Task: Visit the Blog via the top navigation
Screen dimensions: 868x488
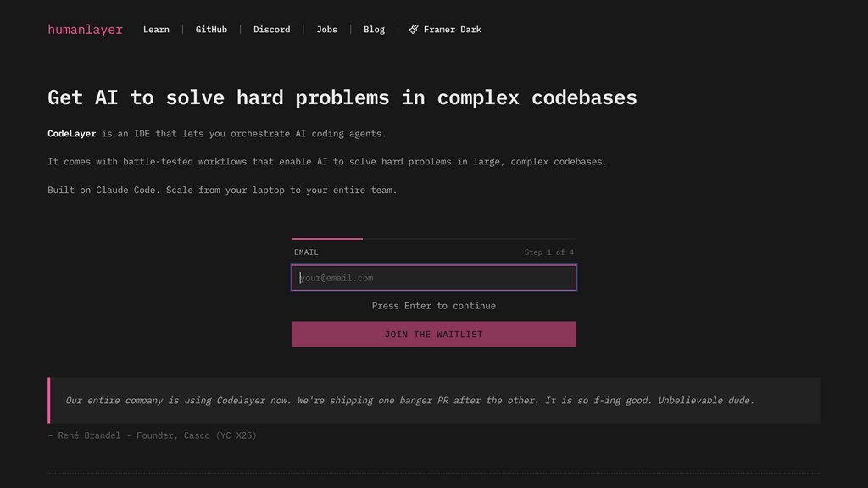Action: 374,29
